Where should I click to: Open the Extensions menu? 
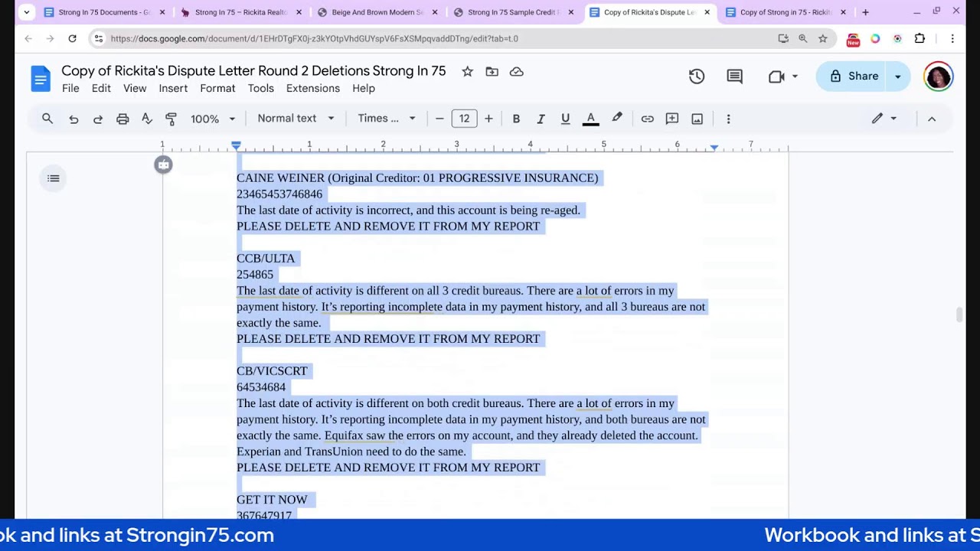313,89
